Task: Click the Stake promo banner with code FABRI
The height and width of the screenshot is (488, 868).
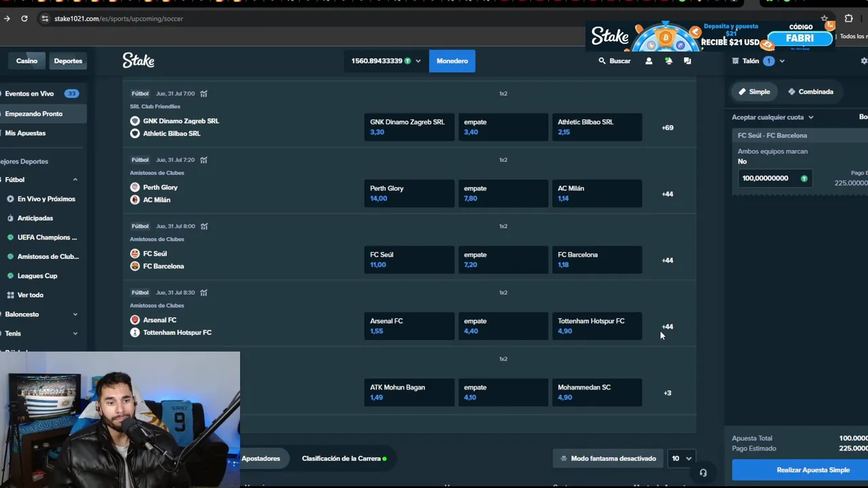Action: [x=712, y=36]
